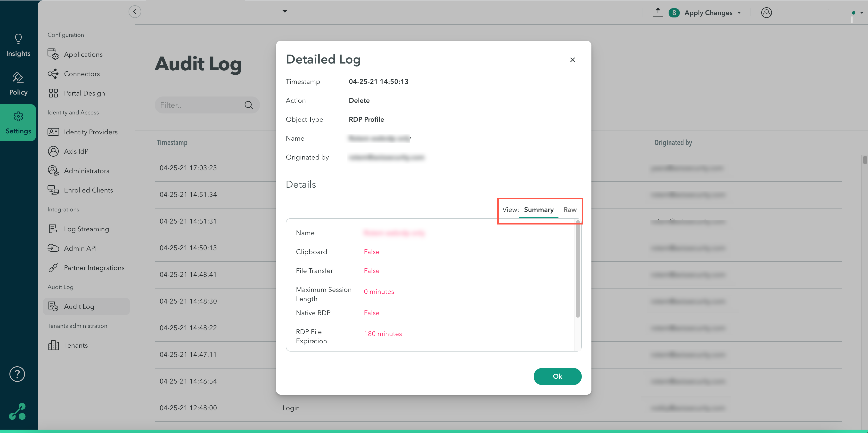Select the Summary view tab
The image size is (868, 433).
[539, 210]
